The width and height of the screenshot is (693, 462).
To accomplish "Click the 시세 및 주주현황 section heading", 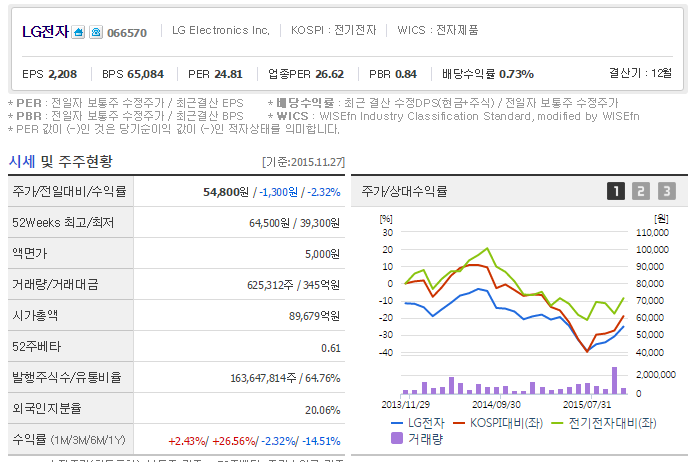I will [61, 161].
